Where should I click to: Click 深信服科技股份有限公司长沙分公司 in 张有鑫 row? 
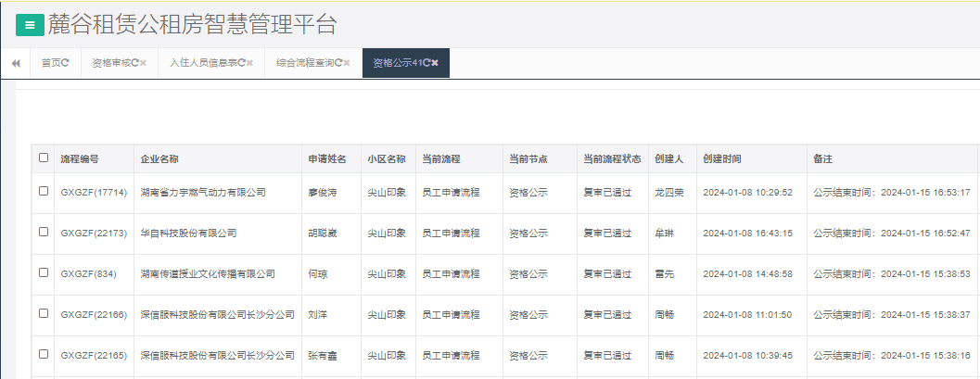(x=218, y=355)
